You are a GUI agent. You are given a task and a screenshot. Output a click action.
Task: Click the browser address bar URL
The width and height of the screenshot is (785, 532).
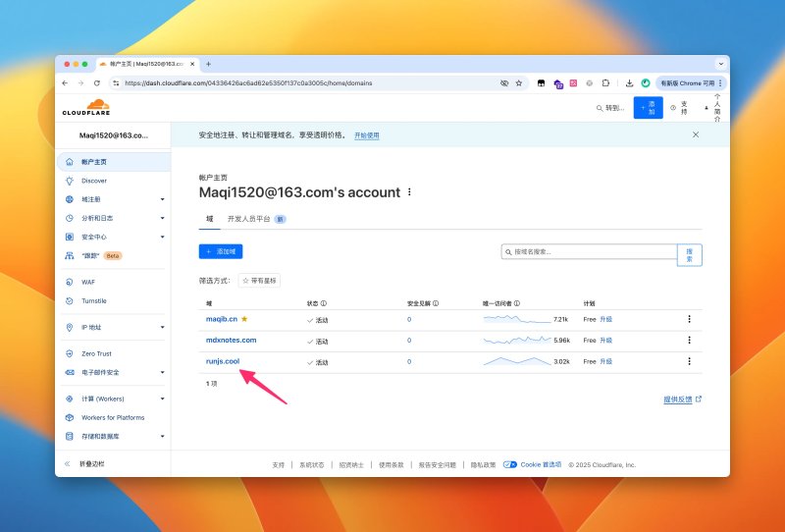click(248, 83)
